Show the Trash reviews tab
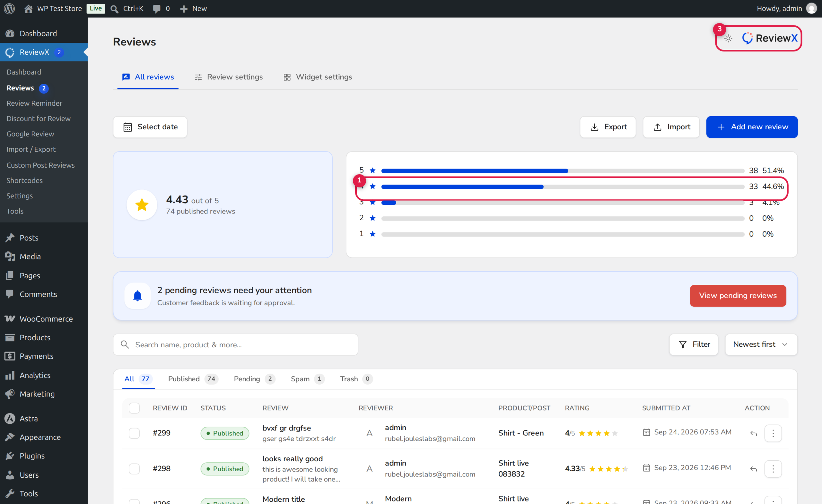The width and height of the screenshot is (822, 504). 356,379
